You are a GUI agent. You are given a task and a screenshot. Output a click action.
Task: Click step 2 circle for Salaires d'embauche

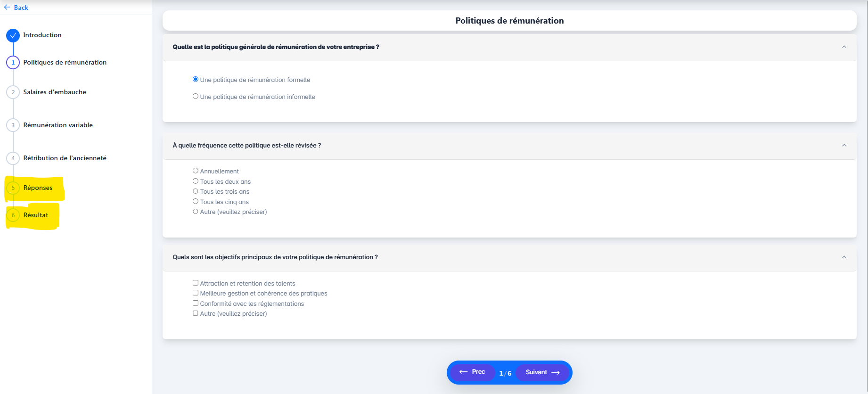(13, 92)
